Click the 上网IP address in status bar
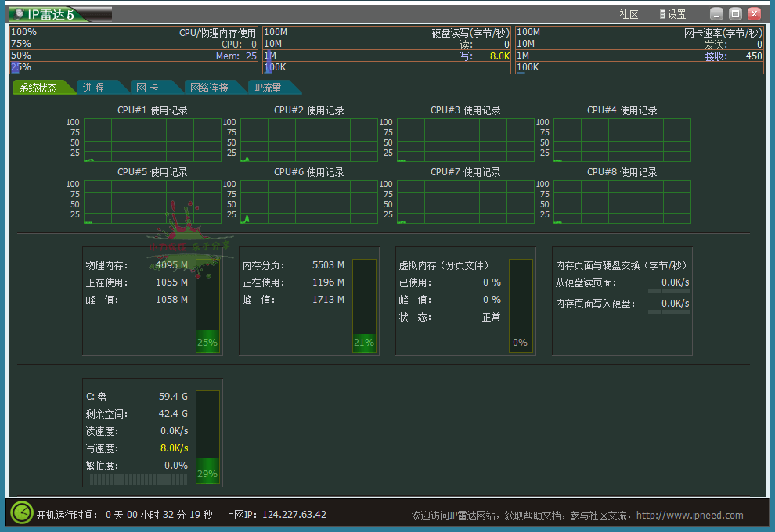This screenshot has height=532, width=775. point(294,515)
